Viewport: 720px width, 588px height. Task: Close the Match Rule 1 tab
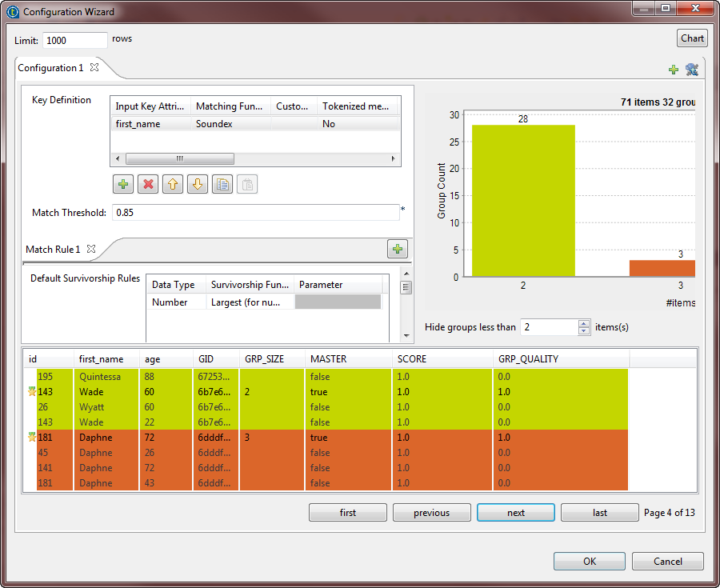91,249
